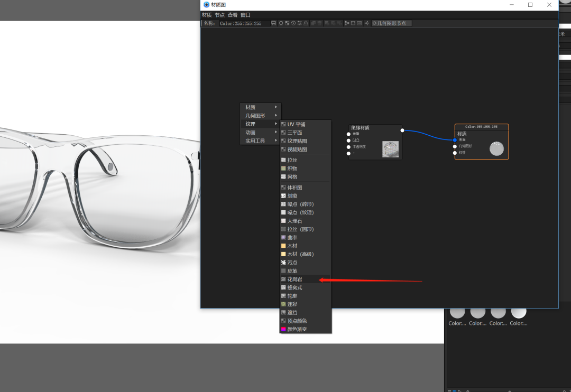The height and width of the screenshot is (392, 571).
Task: Open the 查看 menu in the menu bar
Action: click(232, 15)
